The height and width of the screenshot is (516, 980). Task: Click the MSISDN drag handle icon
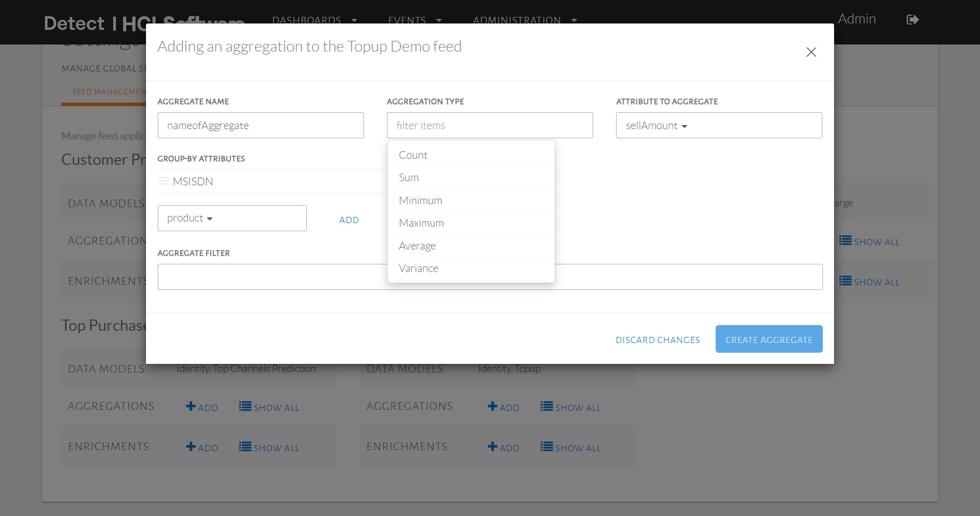pos(163,181)
